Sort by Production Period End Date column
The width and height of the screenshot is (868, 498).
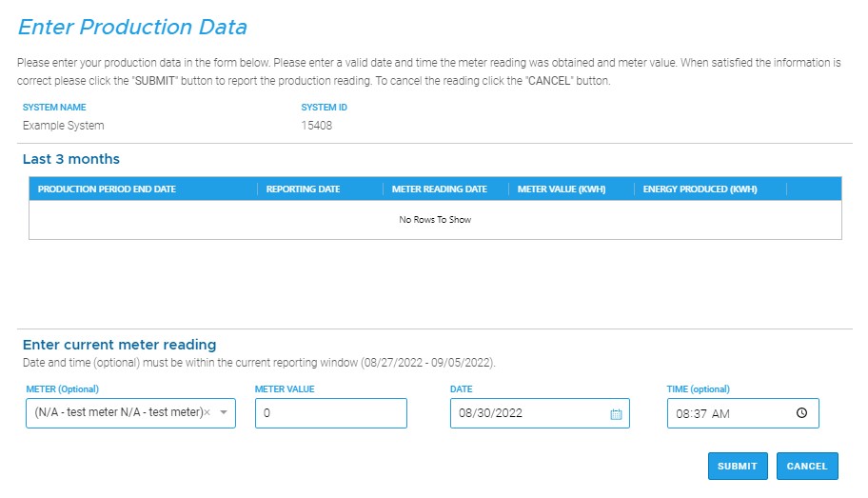[x=107, y=189]
